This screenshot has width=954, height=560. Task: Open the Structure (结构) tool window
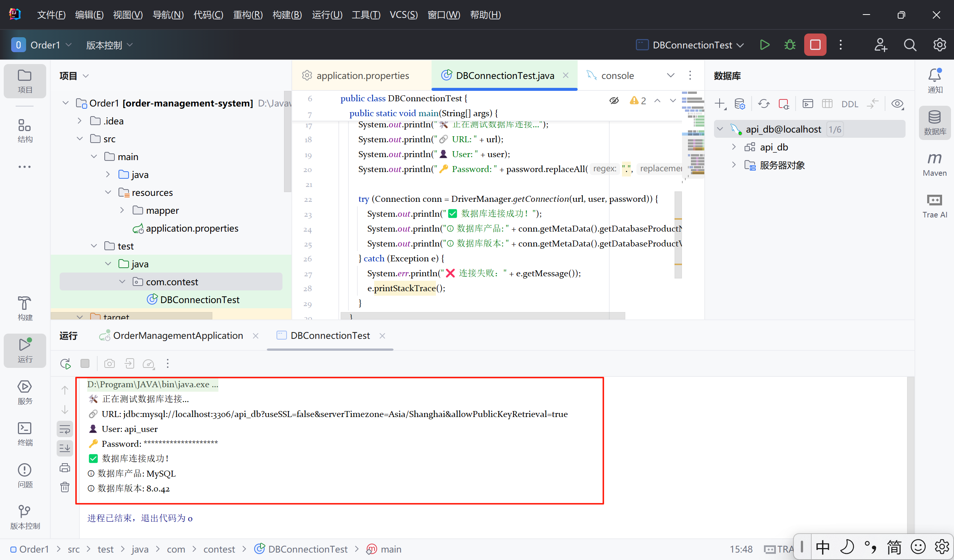coord(25,131)
